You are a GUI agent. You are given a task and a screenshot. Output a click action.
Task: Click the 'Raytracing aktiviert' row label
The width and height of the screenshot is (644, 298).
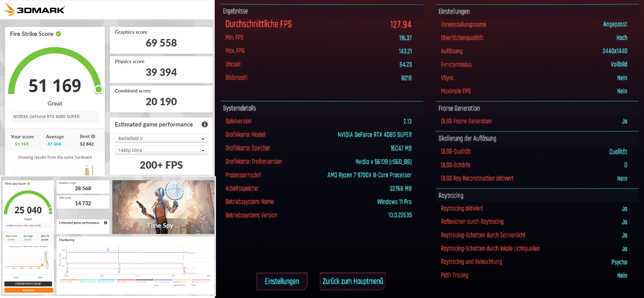[x=462, y=208]
